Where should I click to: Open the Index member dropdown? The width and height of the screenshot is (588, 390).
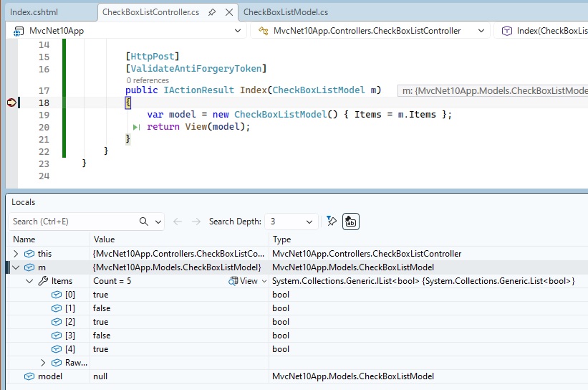pyautogui.click(x=542, y=31)
